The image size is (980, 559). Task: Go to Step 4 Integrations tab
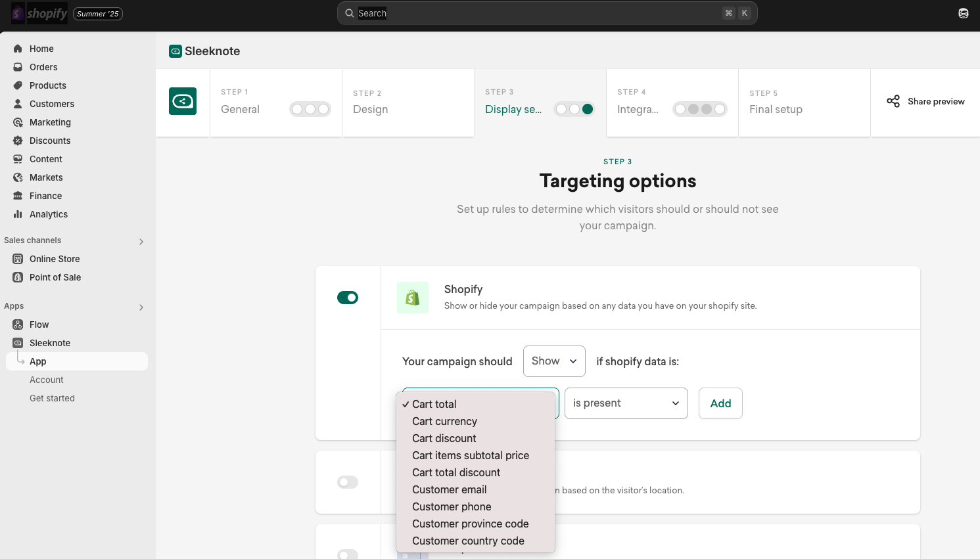click(672, 102)
